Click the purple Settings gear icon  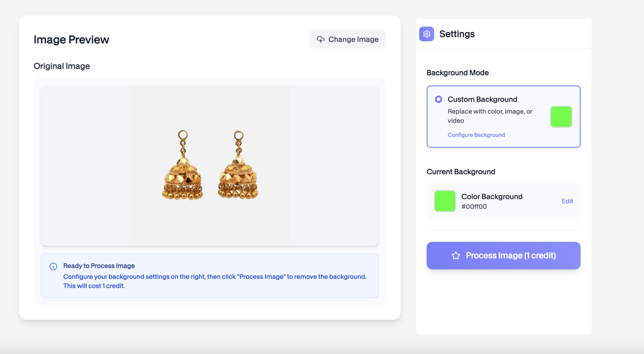426,34
